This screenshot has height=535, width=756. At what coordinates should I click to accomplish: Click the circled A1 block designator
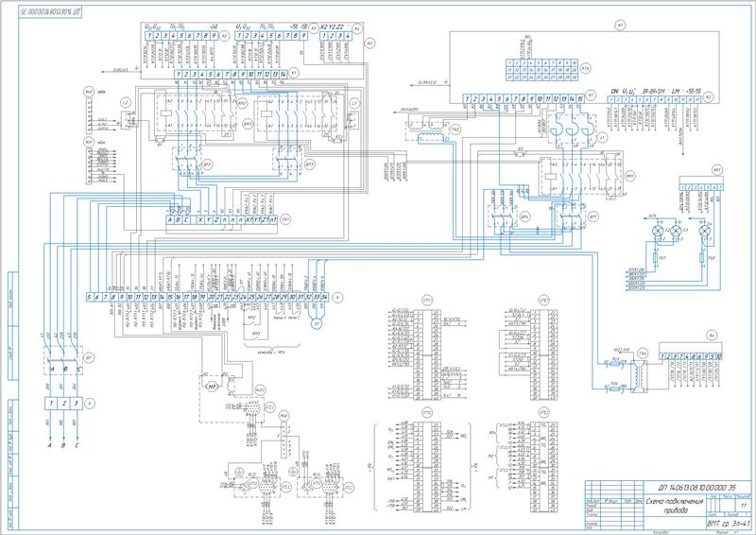[x=622, y=26]
